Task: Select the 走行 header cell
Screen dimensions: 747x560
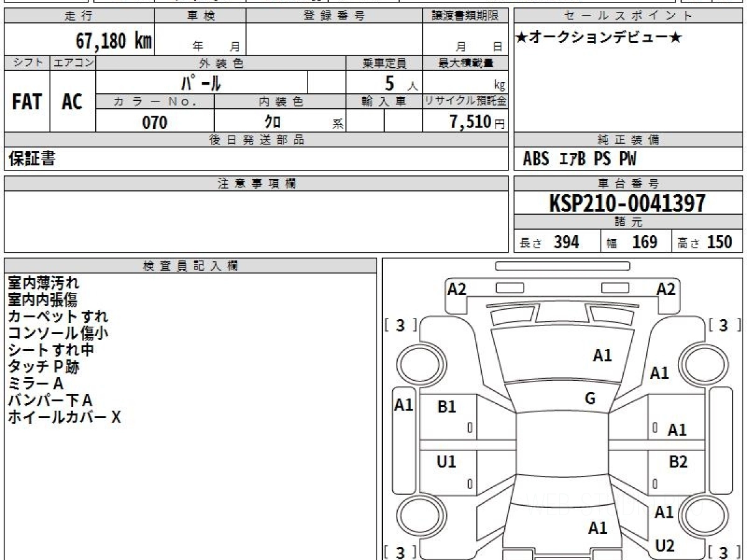Action: (x=79, y=16)
